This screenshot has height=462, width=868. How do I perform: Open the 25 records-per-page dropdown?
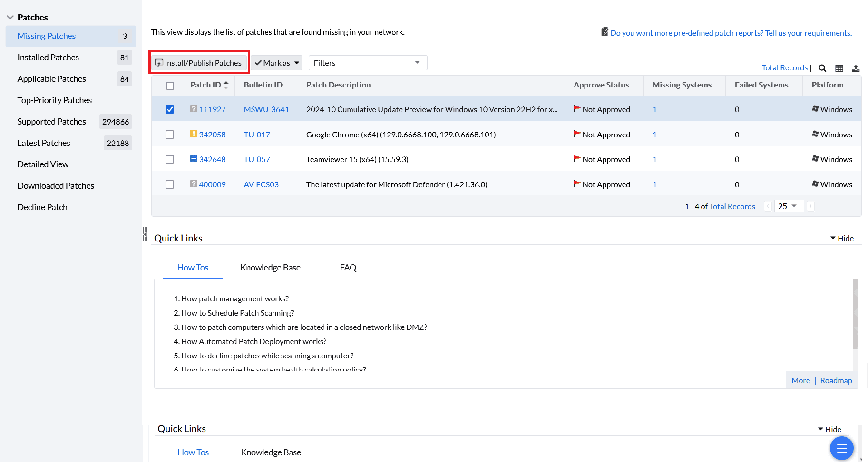(788, 206)
